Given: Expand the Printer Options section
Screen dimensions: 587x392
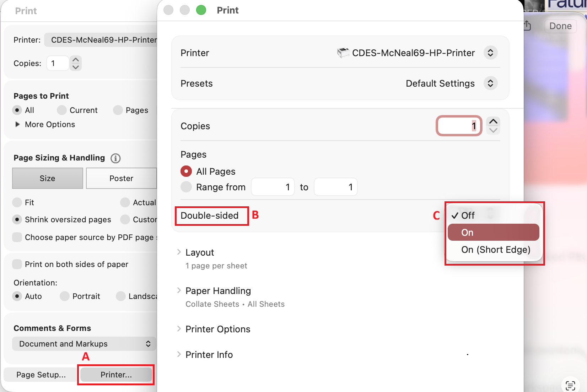Looking at the screenshot, I should [179, 329].
